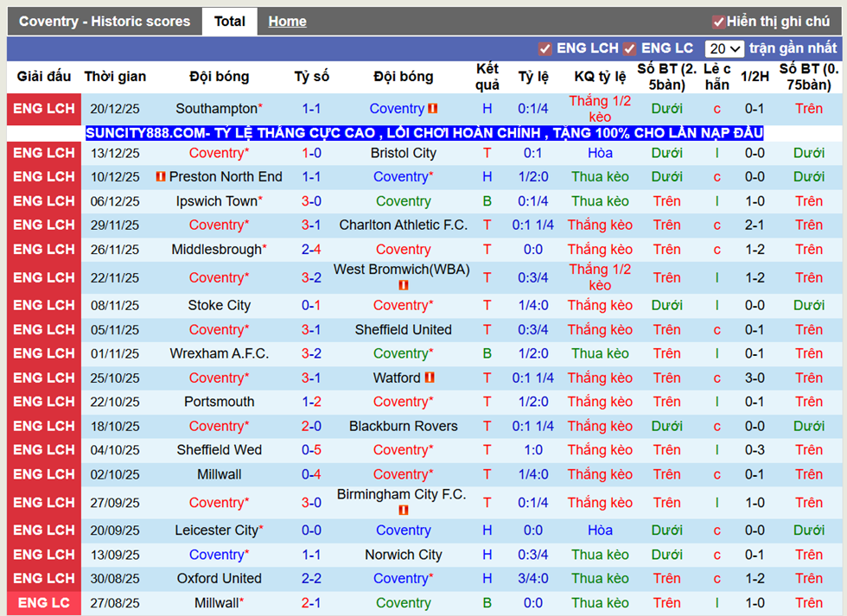Viewport: 847px width, 616px height.
Task: Uncheck the ENG LCH league filter
Action: click(x=545, y=48)
